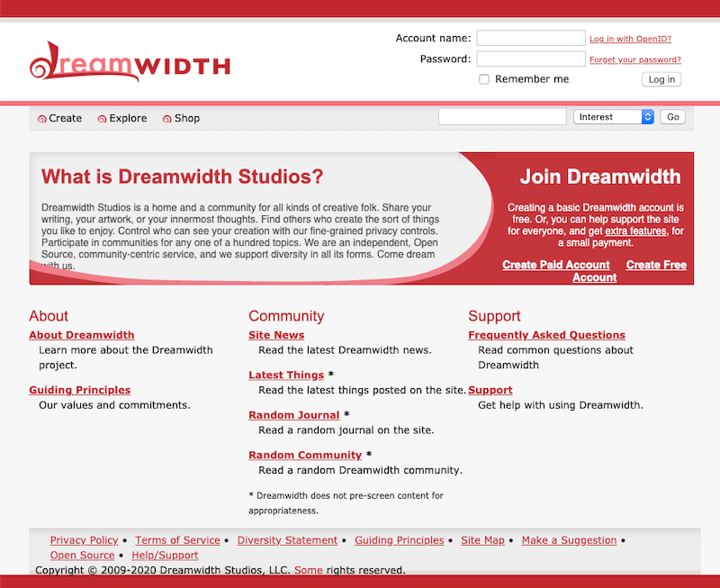Click the Go search button
720x588 pixels.
point(672,117)
